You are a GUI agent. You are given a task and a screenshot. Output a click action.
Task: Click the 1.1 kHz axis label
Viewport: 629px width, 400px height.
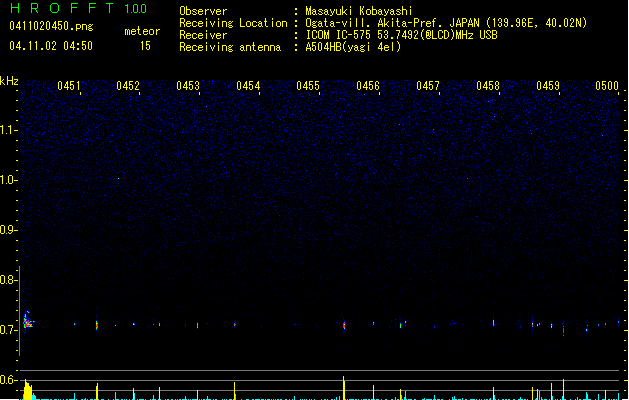pos(9,130)
